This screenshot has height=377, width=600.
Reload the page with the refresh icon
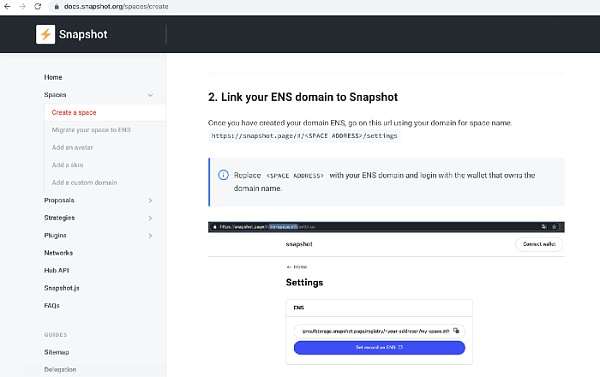point(38,7)
